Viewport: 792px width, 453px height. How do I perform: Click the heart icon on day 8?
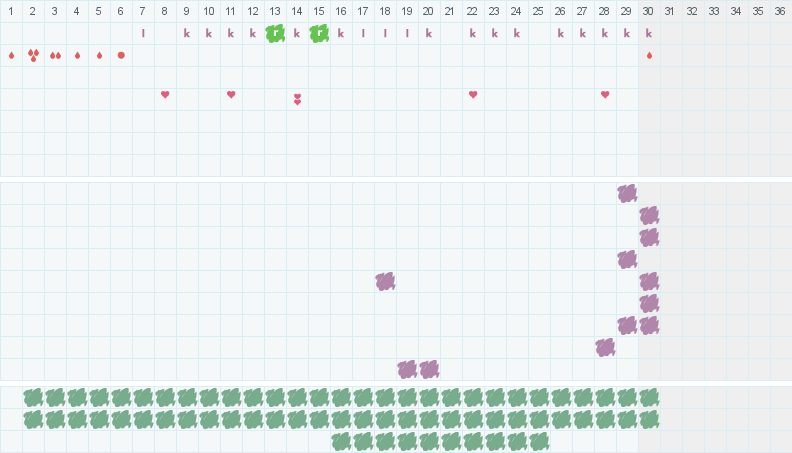tap(165, 94)
